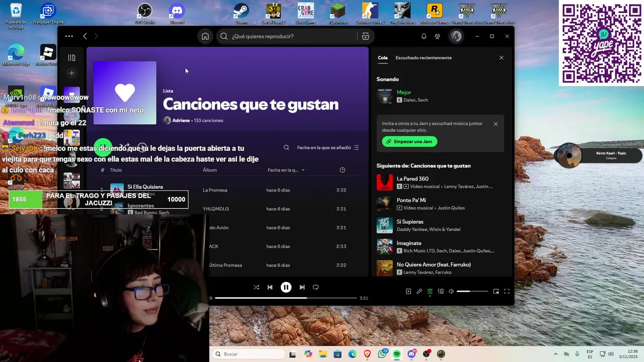This screenshot has height=362, width=644.
Task: Close the queue panel
Action: [x=501, y=58]
